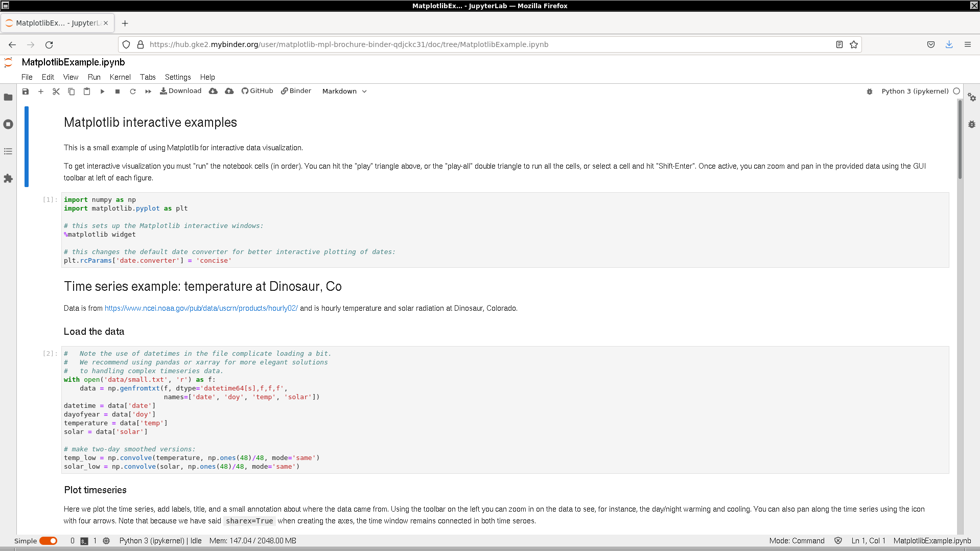Open the Firefox application menu
The height and width of the screenshot is (551, 980).
(967, 44)
